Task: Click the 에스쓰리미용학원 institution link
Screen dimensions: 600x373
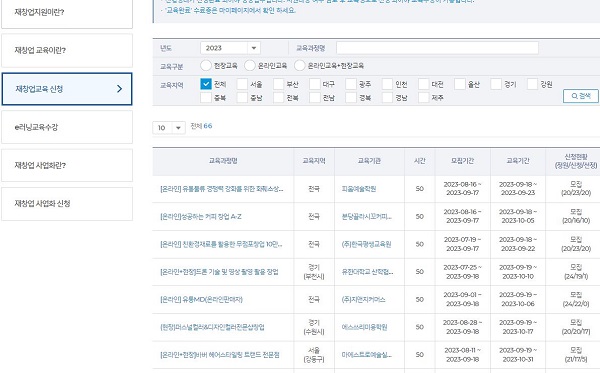Action: [364, 327]
